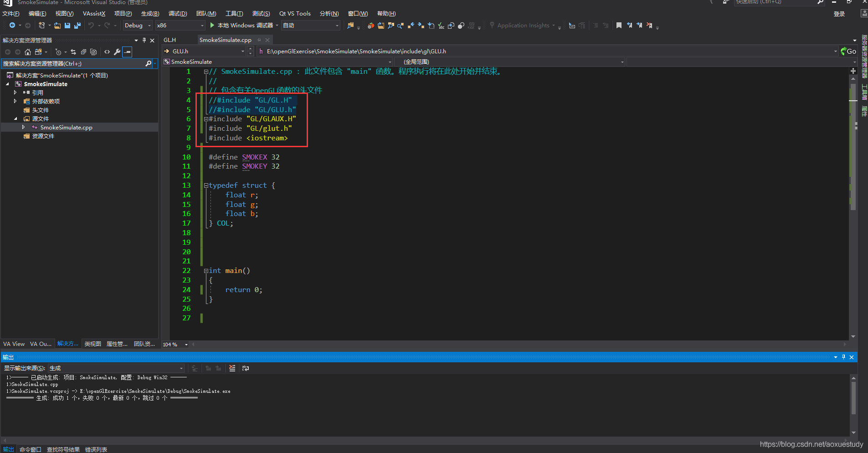
Task: Start the 本地 Windows 调试器 debugger
Action: tap(241, 26)
